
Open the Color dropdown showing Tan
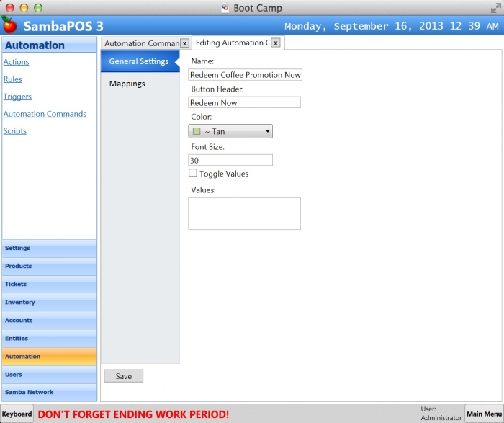coord(230,131)
